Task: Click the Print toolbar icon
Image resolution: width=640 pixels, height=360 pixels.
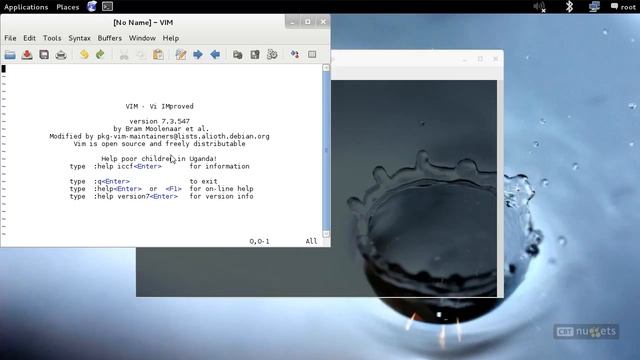Action: (x=61, y=54)
